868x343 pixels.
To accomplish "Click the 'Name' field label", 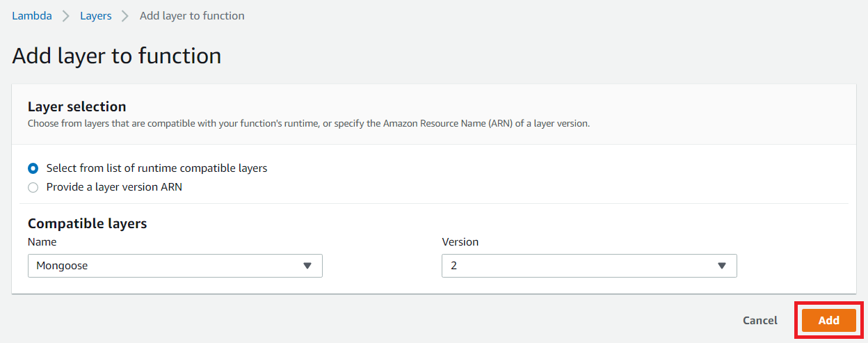I will (42, 242).
